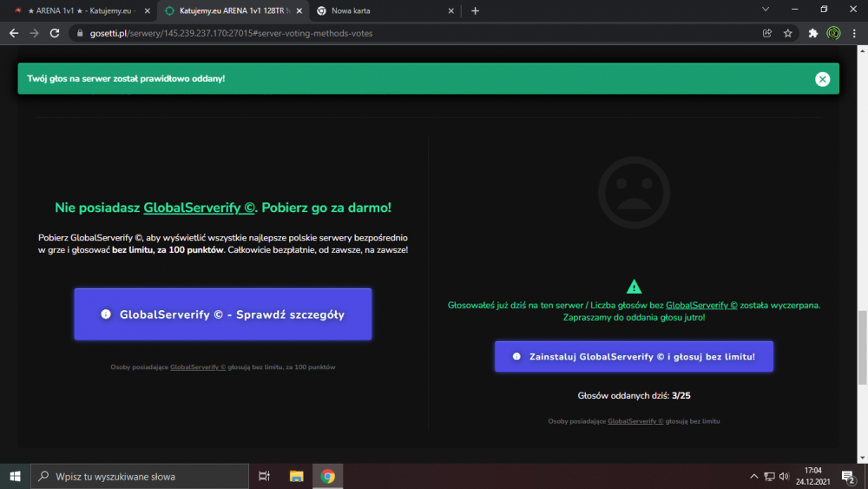Open File Explorer from taskbar
This screenshot has height=489, width=868.
click(x=296, y=476)
